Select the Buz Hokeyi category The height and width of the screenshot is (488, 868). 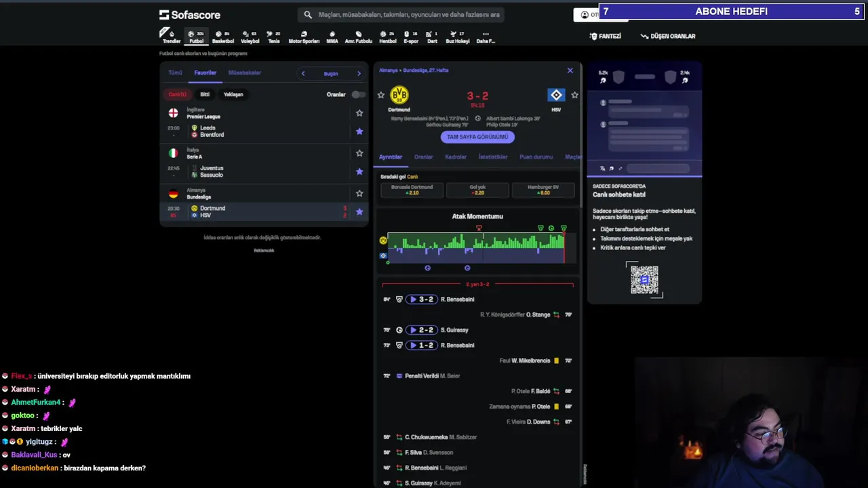(457, 37)
